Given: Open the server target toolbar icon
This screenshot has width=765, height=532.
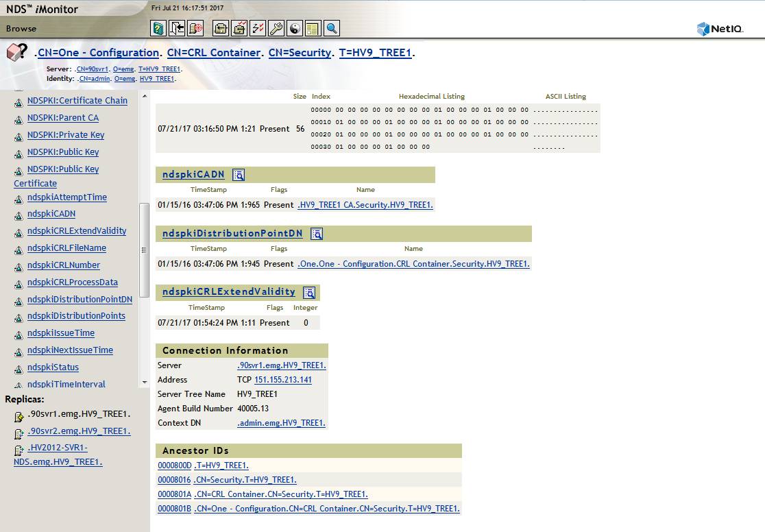Looking at the screenshot, I should click(195, 28).
